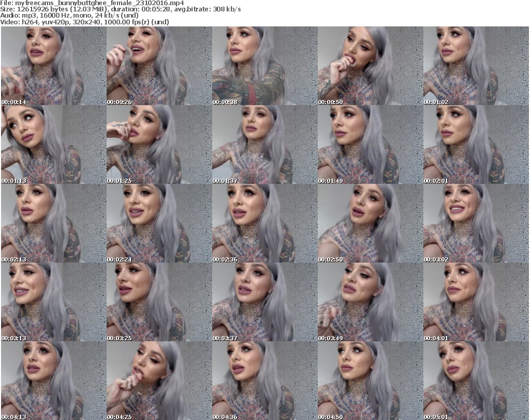Viewport: 530px width, 420px height.
Task: Select the thumbnail stamped 00:03:37
Action: coord(265,302)
